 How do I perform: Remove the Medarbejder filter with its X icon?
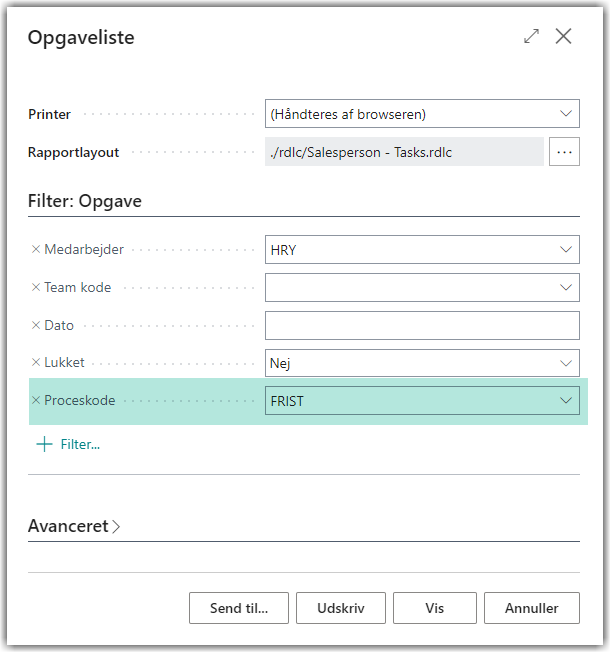point(36,250)
